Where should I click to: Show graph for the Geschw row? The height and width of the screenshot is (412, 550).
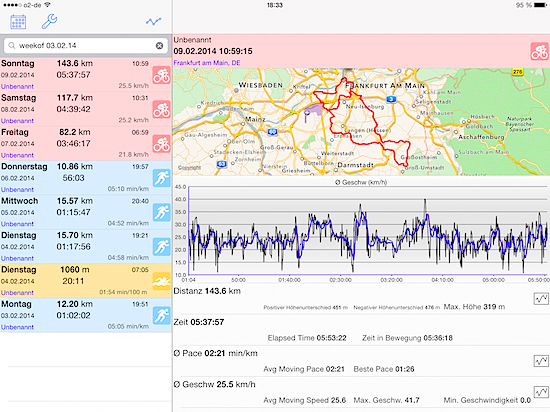[x=541, y=392]
